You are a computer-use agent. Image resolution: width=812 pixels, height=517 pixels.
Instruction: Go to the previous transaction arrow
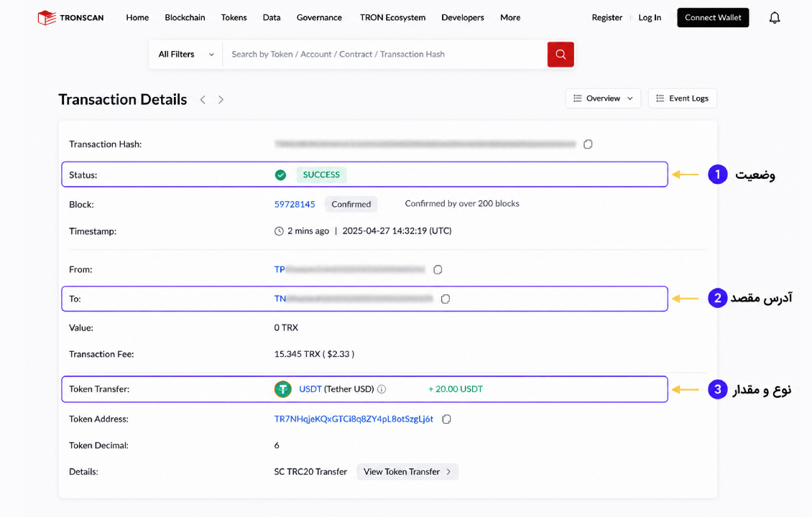click(x=203, y=100)
